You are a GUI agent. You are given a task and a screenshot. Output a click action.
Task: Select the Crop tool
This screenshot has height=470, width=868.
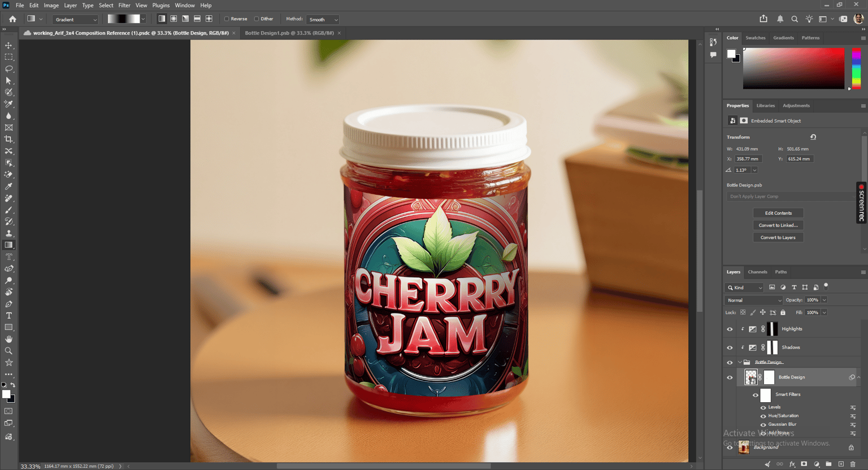pos(8,139)
